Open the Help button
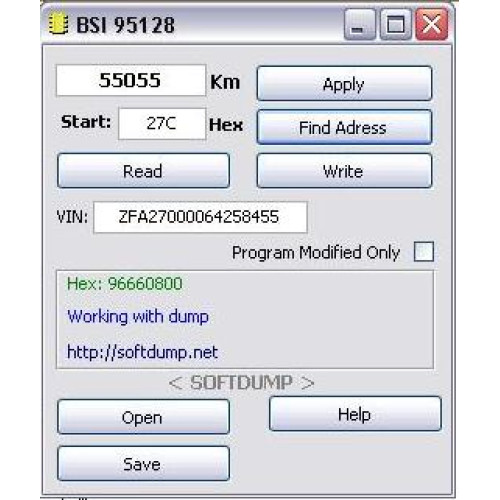The image size is (500, 500). click(x=355, y=414)
